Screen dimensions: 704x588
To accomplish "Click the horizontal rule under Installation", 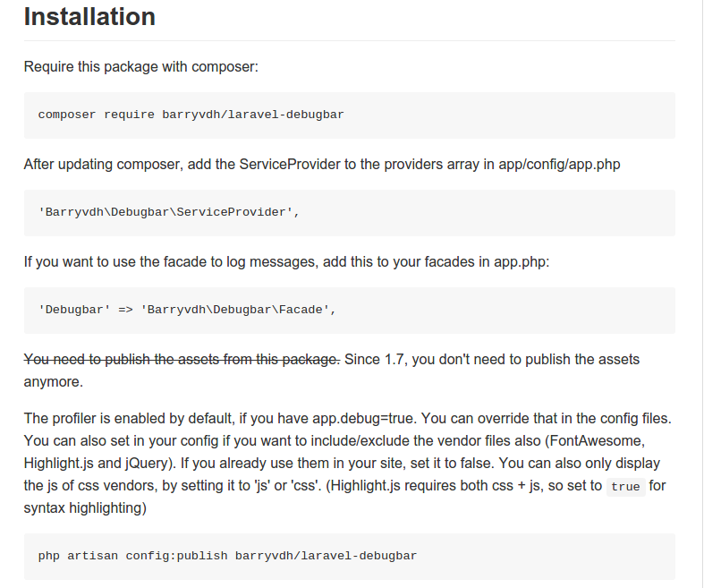I will 349,40.
